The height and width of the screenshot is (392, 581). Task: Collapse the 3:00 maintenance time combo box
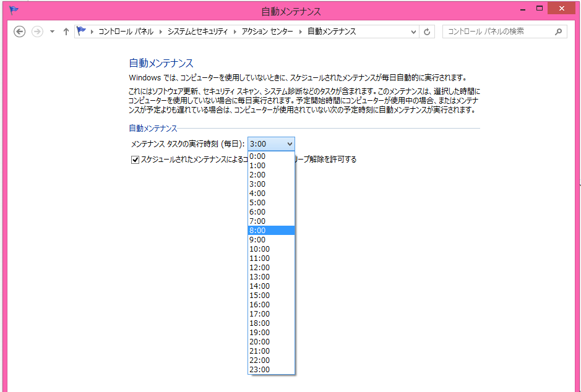[271, 143]
